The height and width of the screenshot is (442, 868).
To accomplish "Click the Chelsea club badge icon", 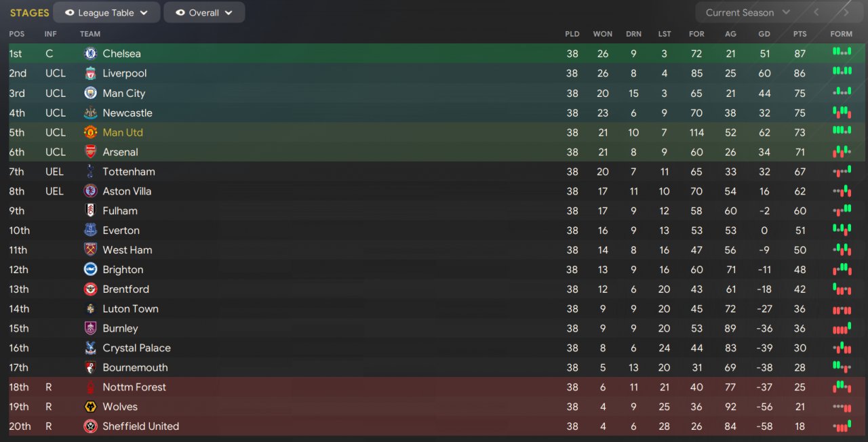I will [90, 54].
